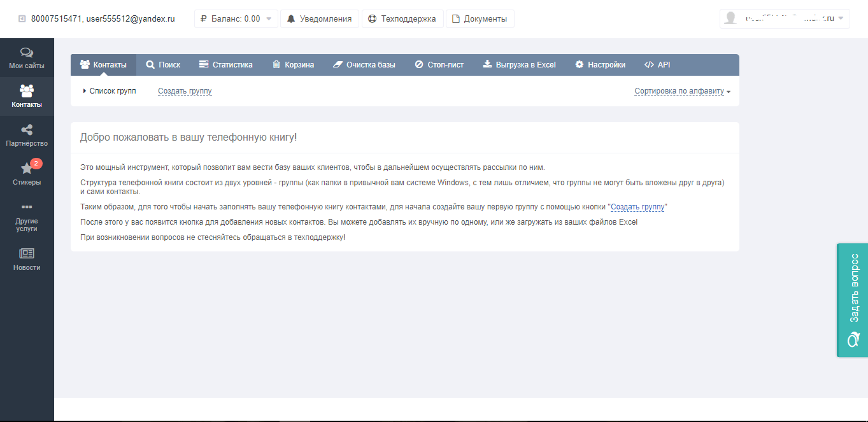868x422 pixels.
Task: Open the Новости newspaper icon
Action: (27, 253)
